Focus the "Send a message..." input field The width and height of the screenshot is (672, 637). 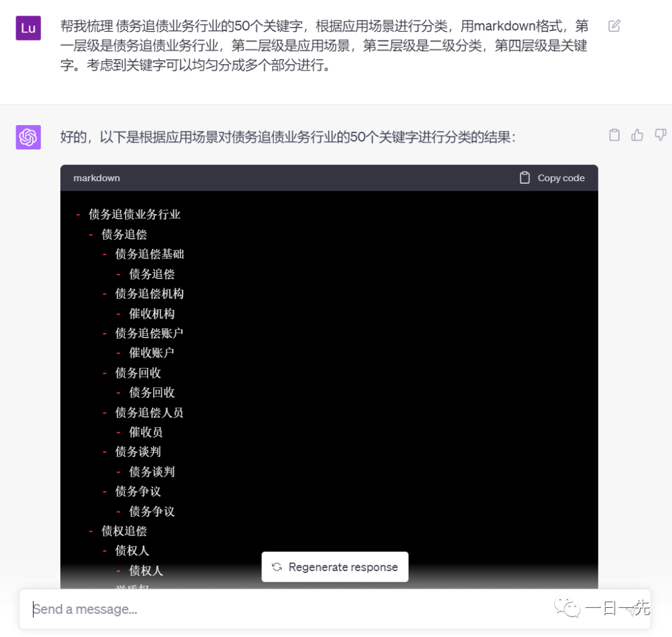click(280, 609)
